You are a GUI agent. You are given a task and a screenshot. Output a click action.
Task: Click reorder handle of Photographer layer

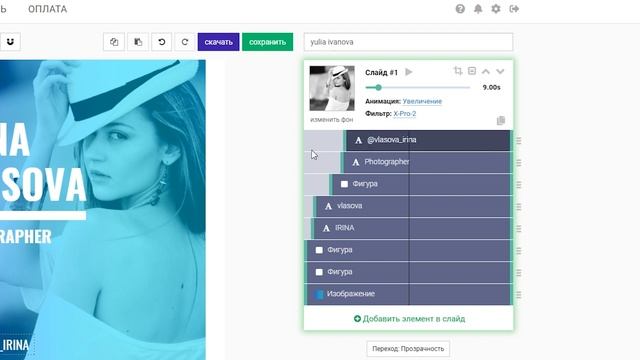pos(518,162)
